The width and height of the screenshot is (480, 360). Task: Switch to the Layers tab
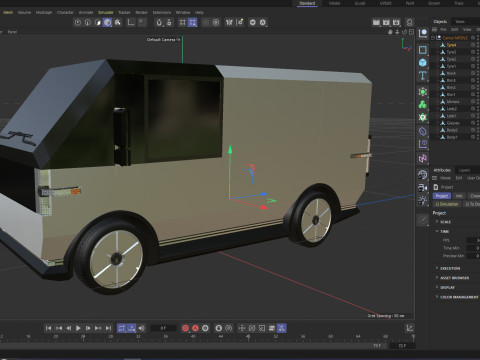464,170
